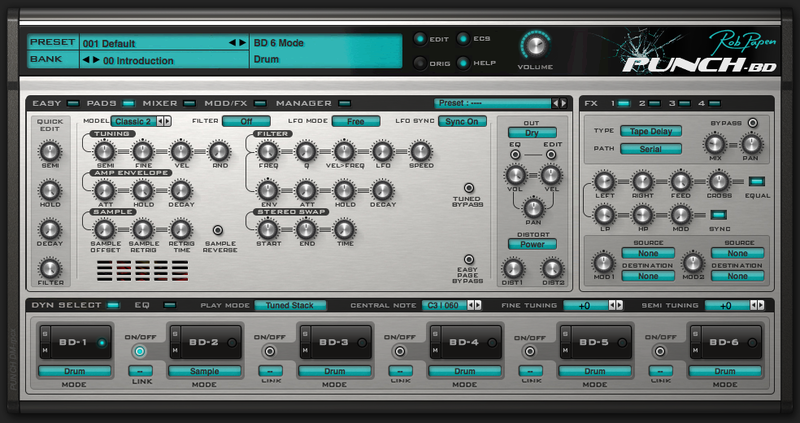
Task: Click the filter Freq knob
Action: 268,151
